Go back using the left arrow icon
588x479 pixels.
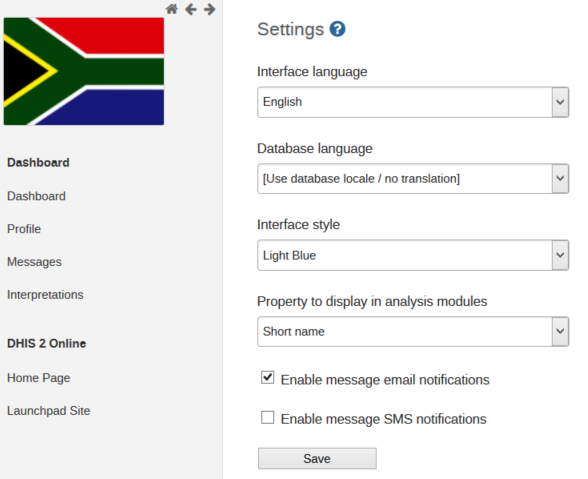191,9
